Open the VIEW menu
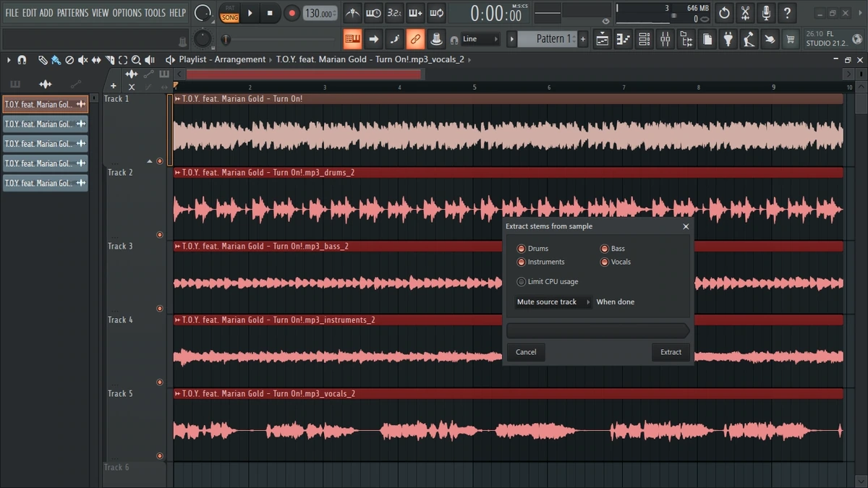The image size is (868, 488). tap(101, 13)
